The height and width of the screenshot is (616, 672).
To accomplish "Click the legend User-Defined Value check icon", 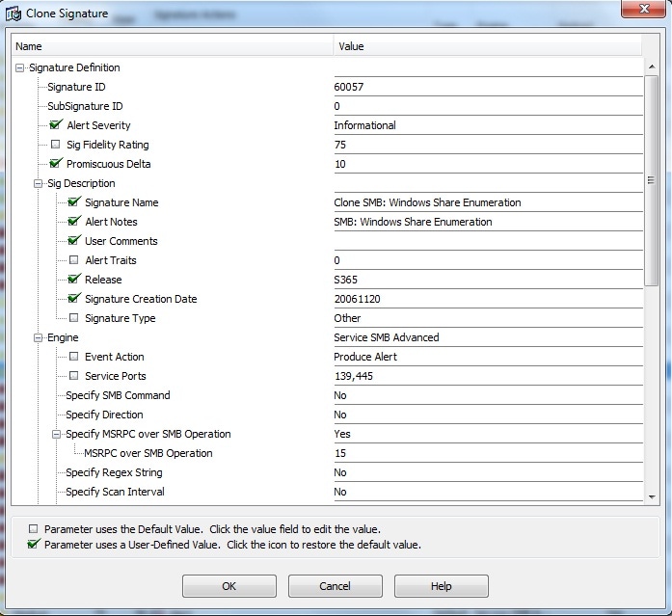I will 34,544.
